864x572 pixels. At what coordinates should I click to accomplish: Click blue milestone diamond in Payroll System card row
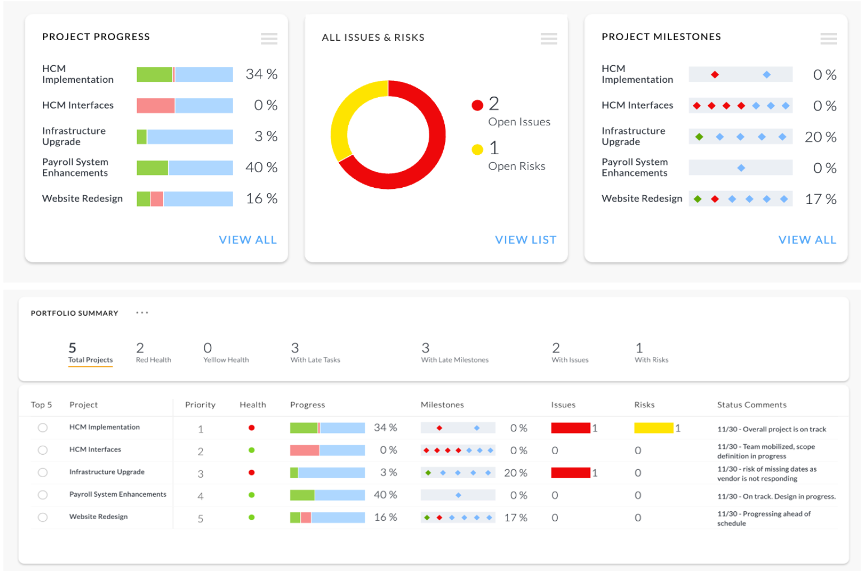(x=741, y=168)
